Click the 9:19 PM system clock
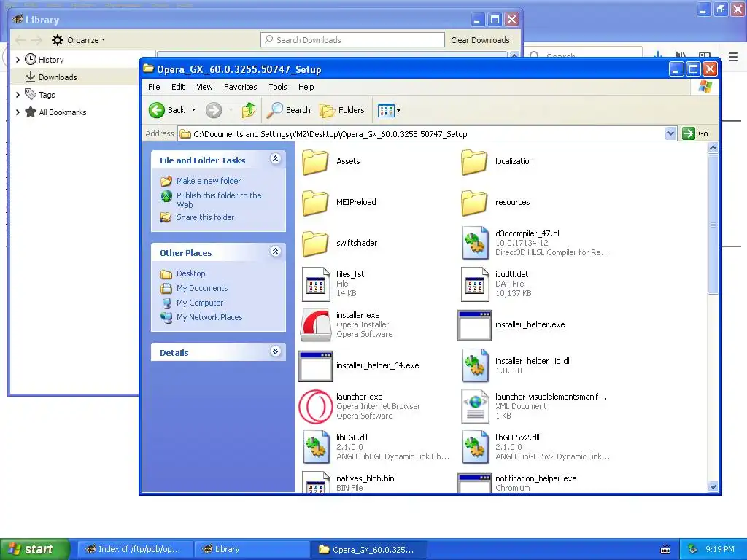747x560 pixels. pos(720,549)
